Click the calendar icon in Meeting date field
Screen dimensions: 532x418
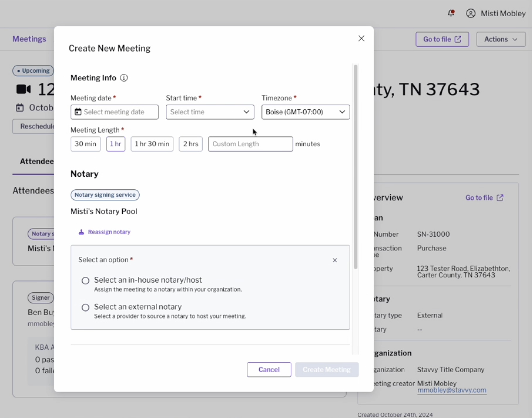point(78,112)
